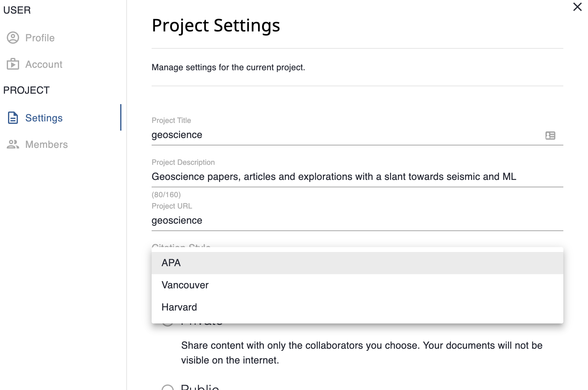588x390 pixels.
Task: Open the Profile page label
Action: point(40,38)
